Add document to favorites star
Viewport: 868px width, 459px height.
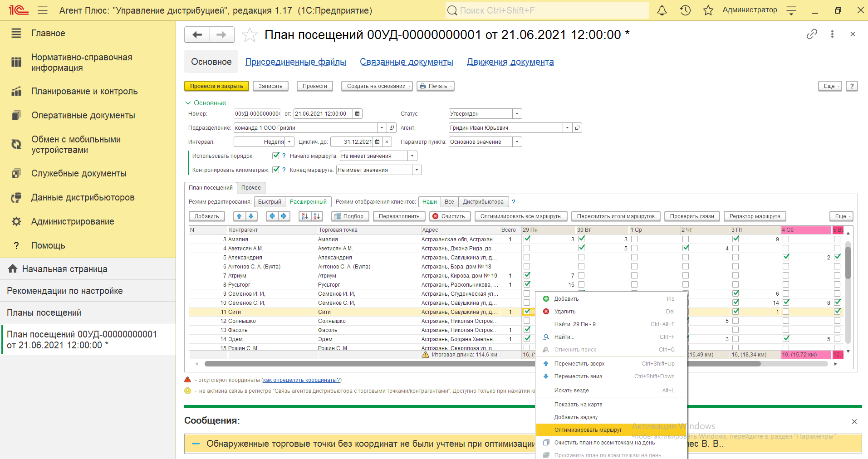pos(250,34)
